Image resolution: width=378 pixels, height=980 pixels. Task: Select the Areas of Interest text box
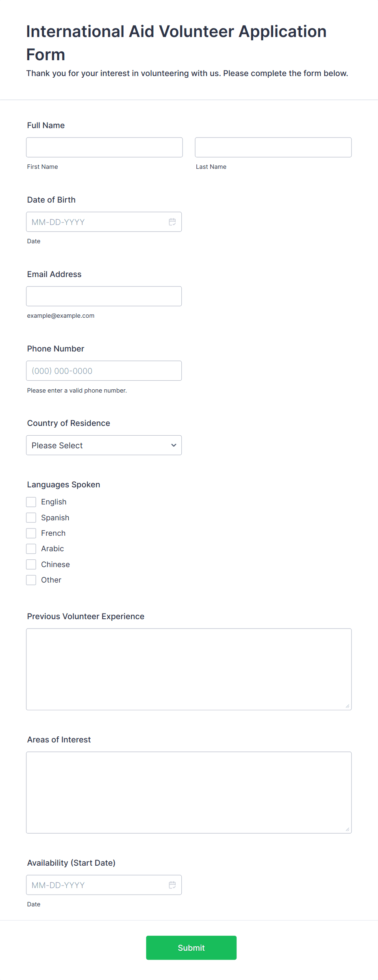click(189, 792)
